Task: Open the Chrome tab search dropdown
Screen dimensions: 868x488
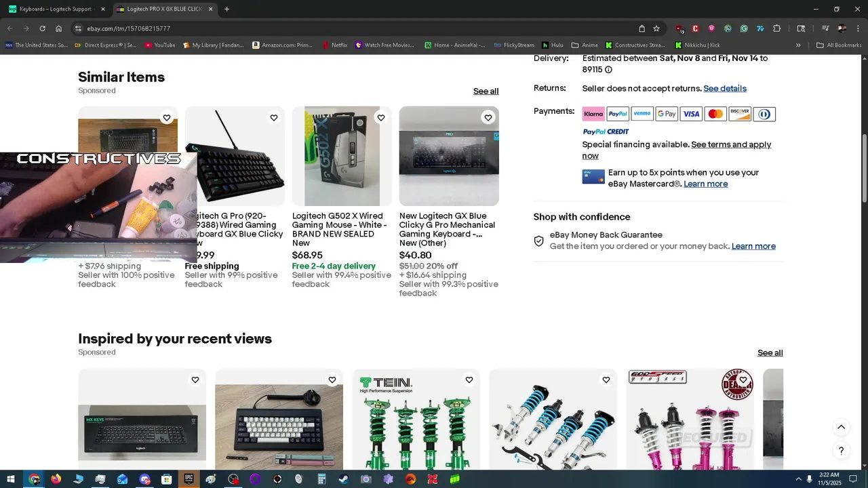Action: click(801, 28)
